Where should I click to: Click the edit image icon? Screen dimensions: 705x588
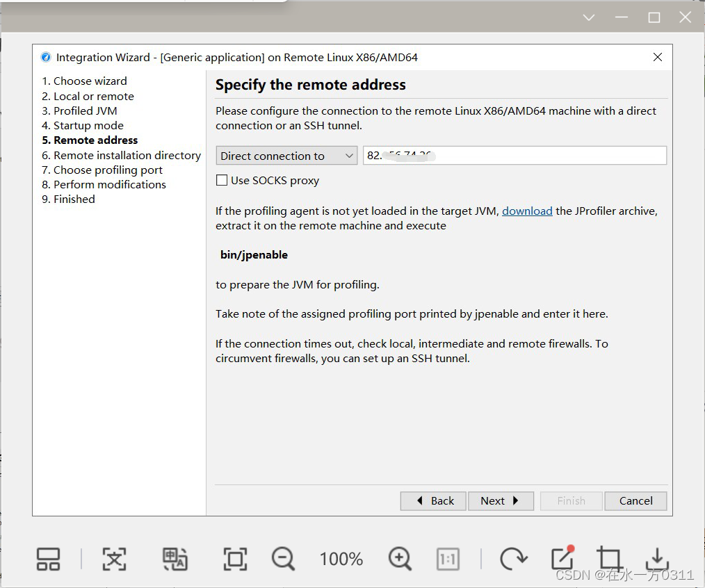[563, 558]
